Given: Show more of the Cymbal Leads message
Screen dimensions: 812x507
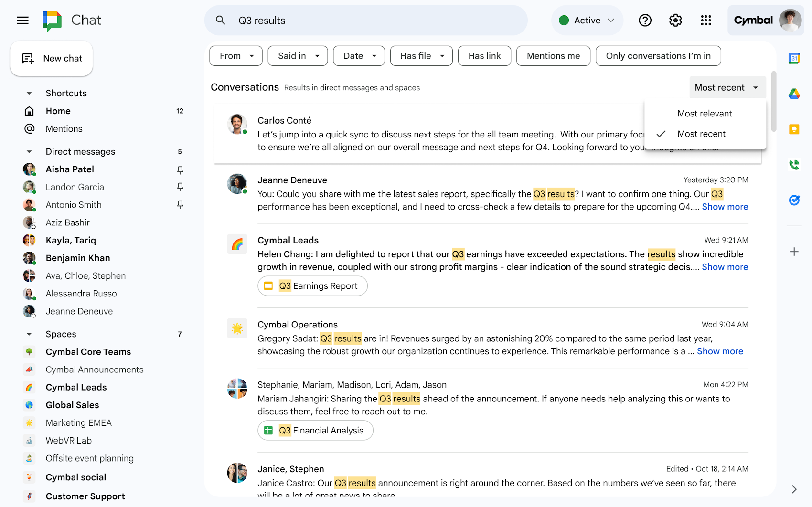Looking at the screenshot, I should (725, 267).
